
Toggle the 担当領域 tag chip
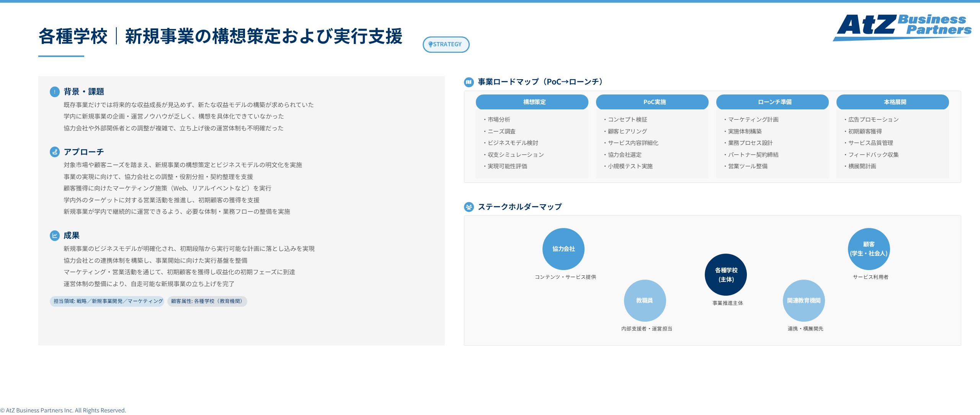tap(106, 301)
